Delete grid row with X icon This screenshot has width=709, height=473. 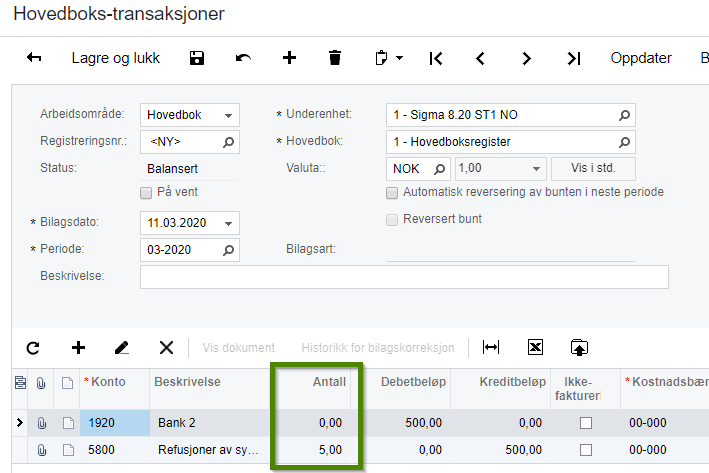click(x=166, y=348)
